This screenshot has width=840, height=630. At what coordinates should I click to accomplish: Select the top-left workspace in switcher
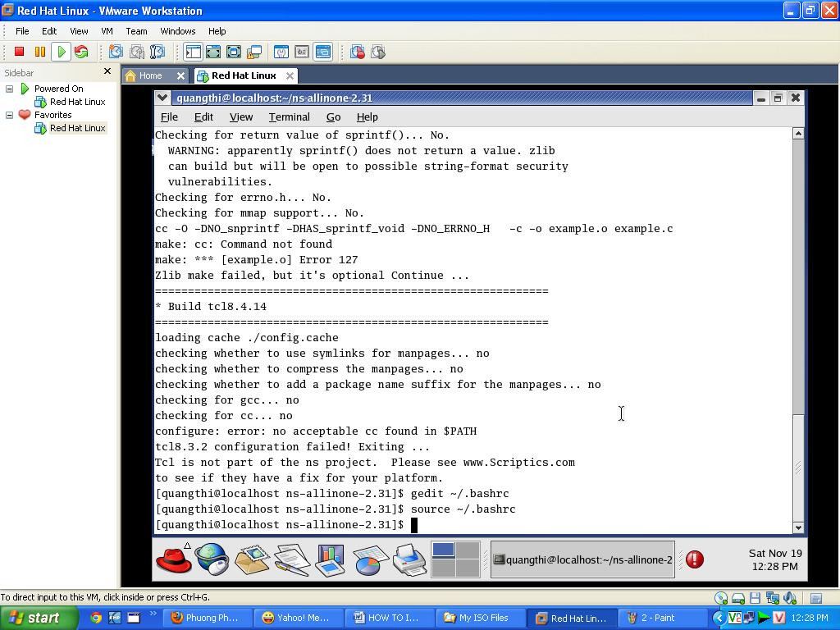(x=443, y=550)
